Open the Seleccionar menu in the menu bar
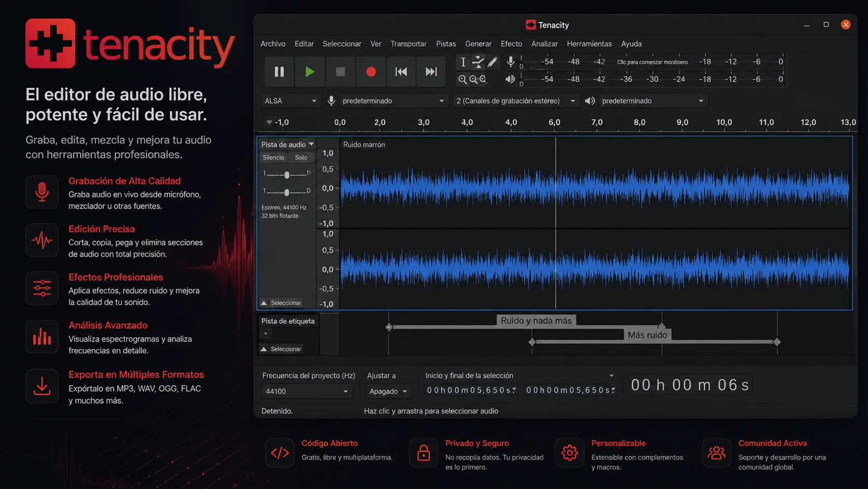 pyautogui.click(x=342, y=44)
